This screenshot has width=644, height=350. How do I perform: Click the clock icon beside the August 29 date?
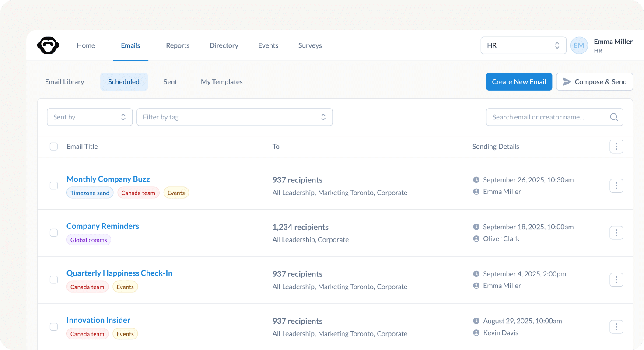pyautogui.click(x=476, y=321)
